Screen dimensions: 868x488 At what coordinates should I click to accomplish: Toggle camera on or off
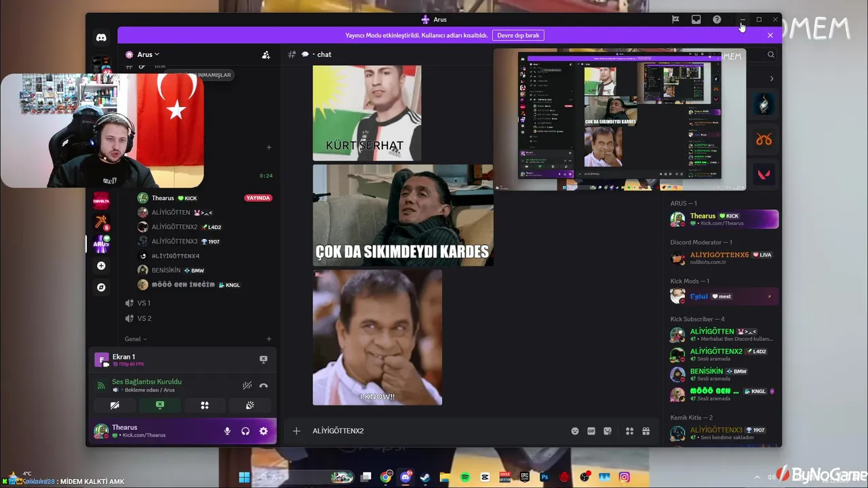115,405
